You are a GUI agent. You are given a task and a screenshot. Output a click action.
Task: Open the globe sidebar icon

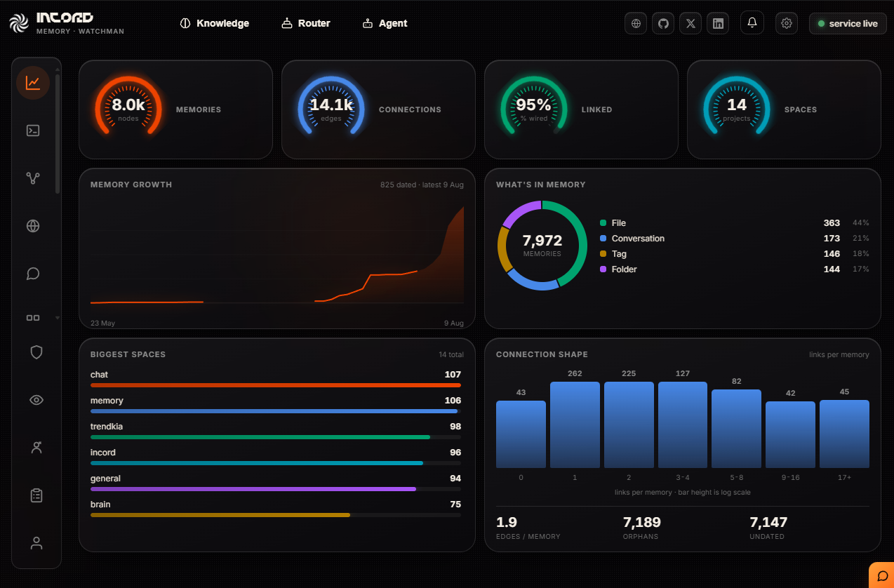click(33, 226)
